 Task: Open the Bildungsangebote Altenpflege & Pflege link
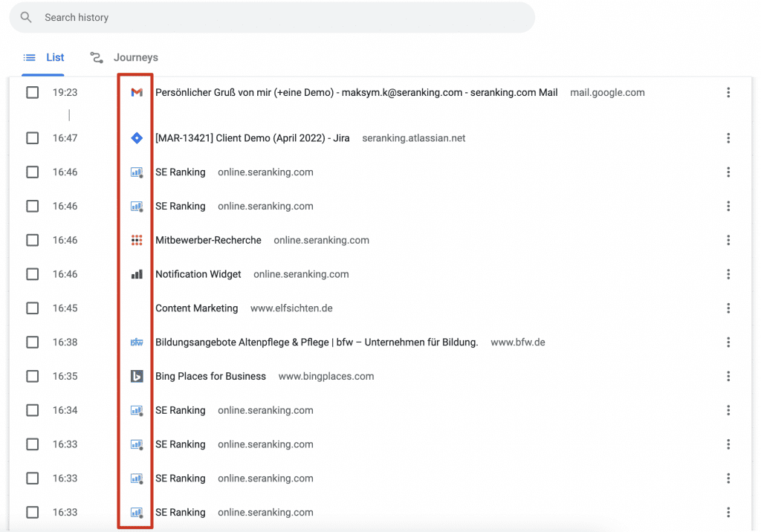pos(316,343)
